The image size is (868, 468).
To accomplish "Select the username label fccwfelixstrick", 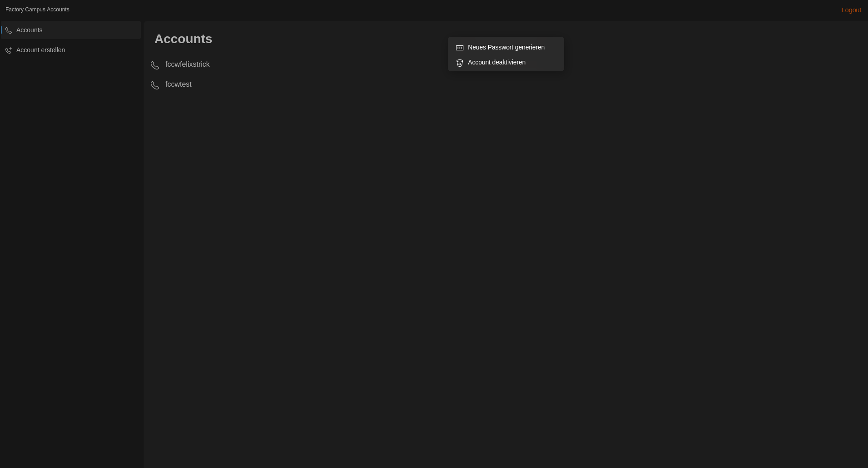I will (x=187, y=64).
